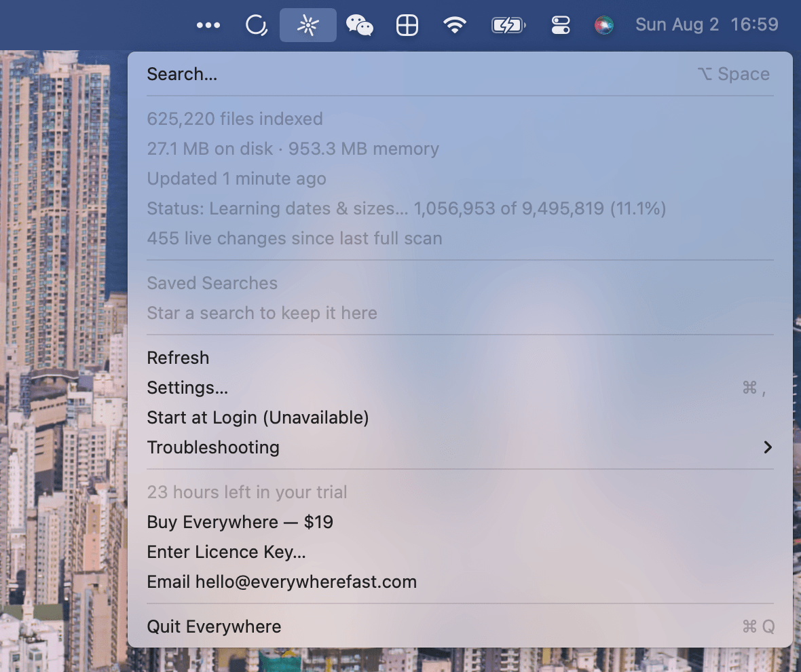Image resolution: width=801 pixels, height=672 pixels.
Task: Click Star a search to keep it here
Action: 262,313
